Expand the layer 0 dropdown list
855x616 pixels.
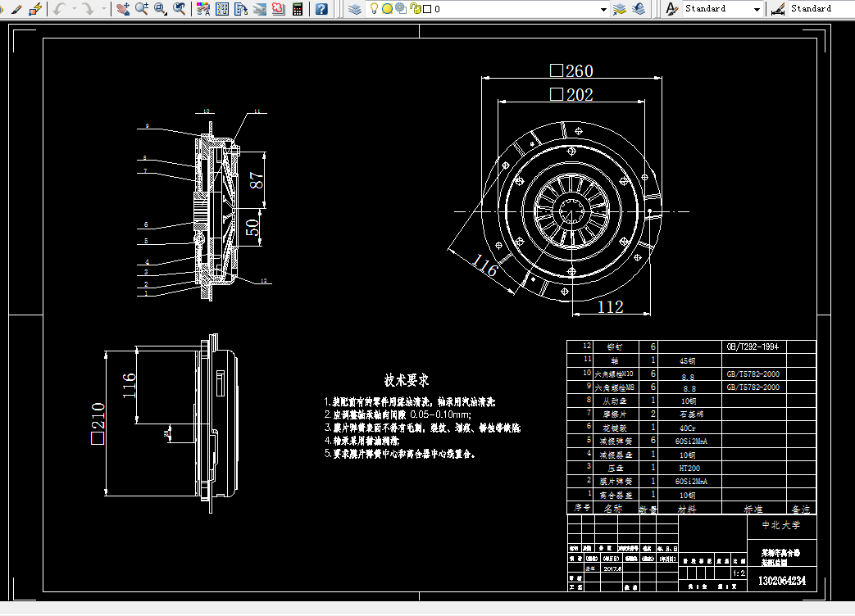[x=603, y=9]
